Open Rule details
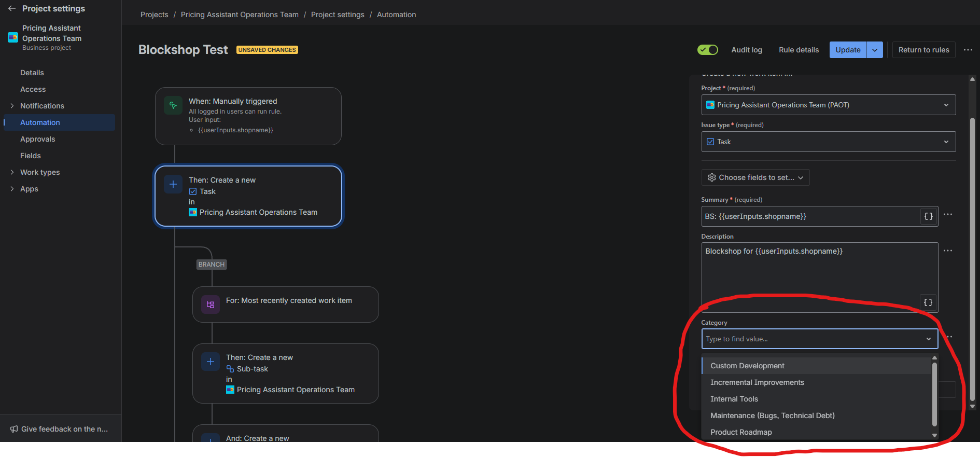 click(799, 50)
